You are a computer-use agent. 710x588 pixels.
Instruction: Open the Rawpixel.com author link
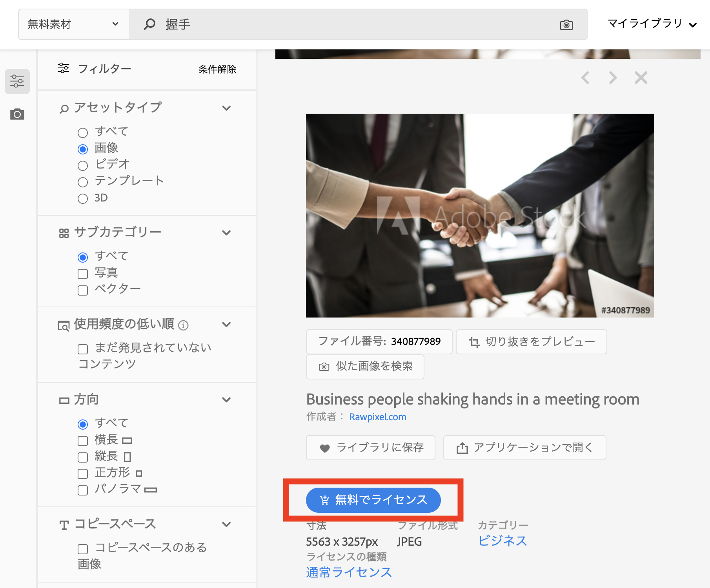coord(378,417)
